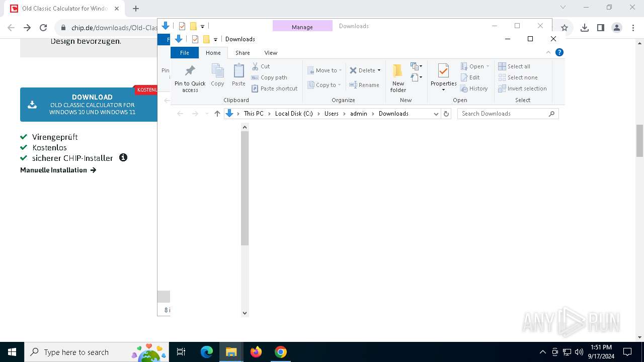Toggle Chrome side panel icon
Image resolution: width=644 pixels, height=362 pixels.
pyautogui.click(x=601, y=28)
